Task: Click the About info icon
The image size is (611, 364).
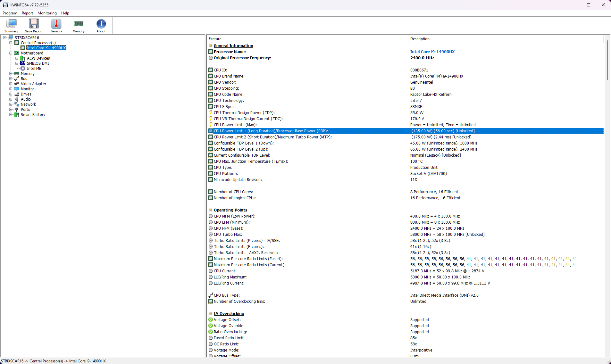Action: pyautogui.click(x=101, y=24)
